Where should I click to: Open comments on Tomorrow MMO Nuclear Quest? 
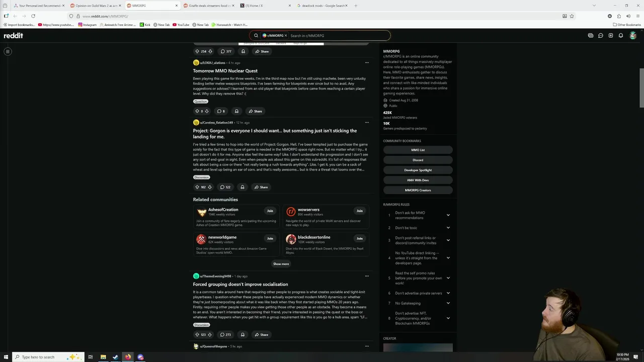tap(221, 111)
